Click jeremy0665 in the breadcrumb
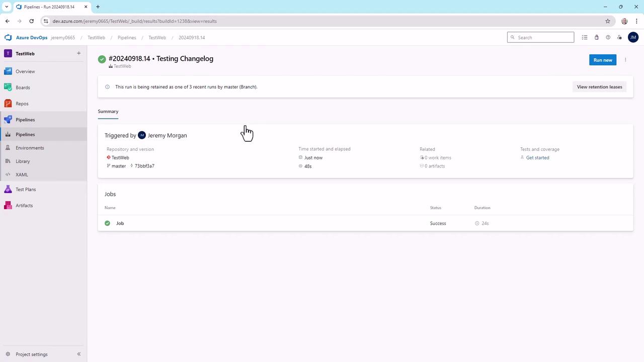 click(x=63, y=38)
